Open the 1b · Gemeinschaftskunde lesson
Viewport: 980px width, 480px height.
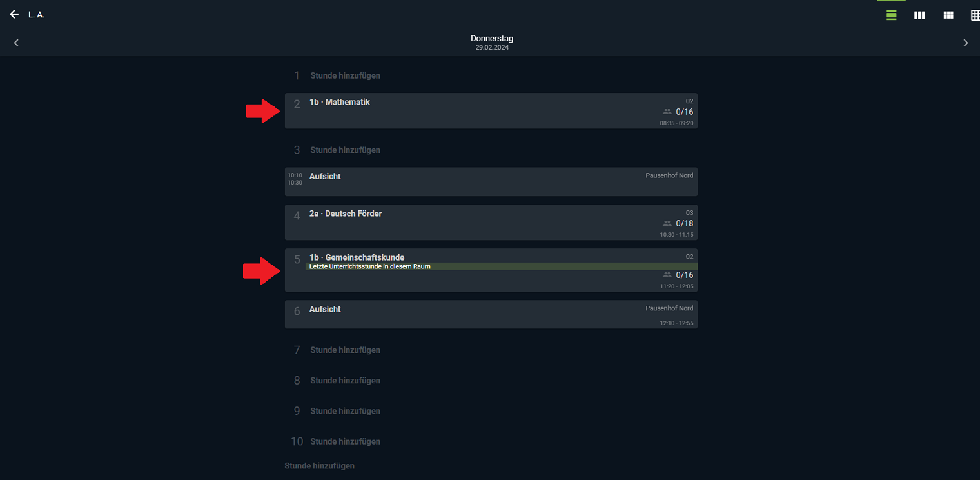491,270
